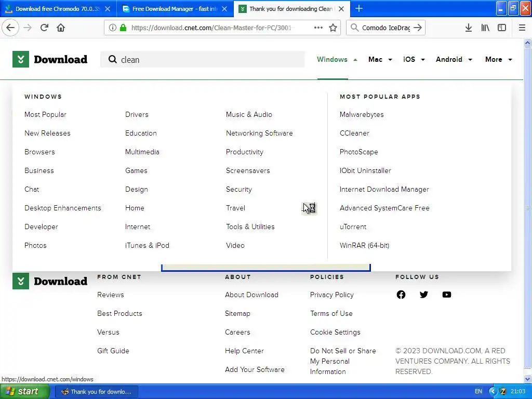Open the PhotoScape link
This screenshot has width=532, height=399.
click(359, 152)
